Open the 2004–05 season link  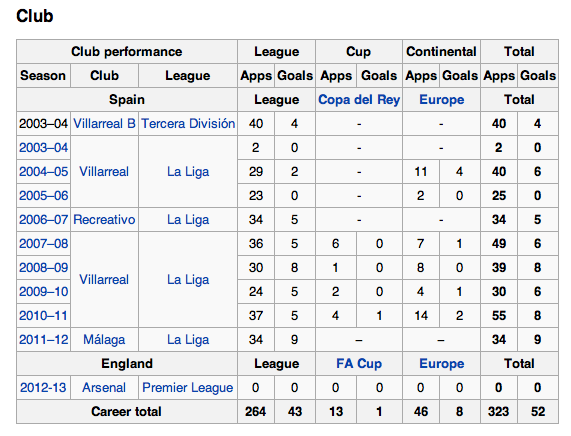click(x=44, y=172)
